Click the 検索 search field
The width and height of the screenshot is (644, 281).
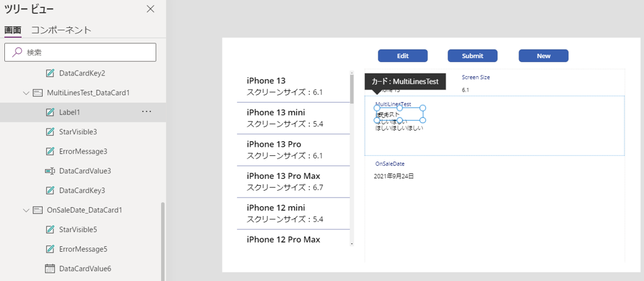tap(80, 52)
